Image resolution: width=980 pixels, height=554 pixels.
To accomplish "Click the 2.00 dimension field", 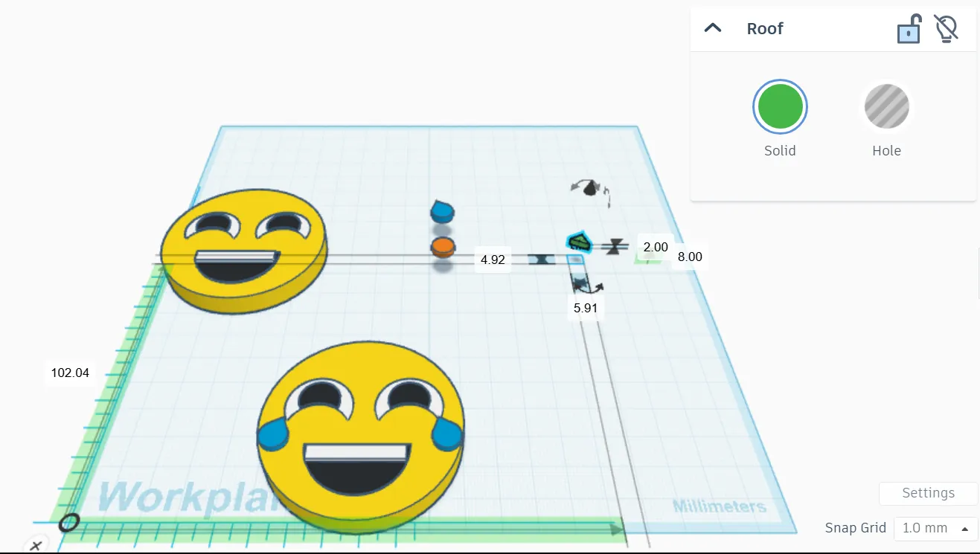I will click(656, 247).
